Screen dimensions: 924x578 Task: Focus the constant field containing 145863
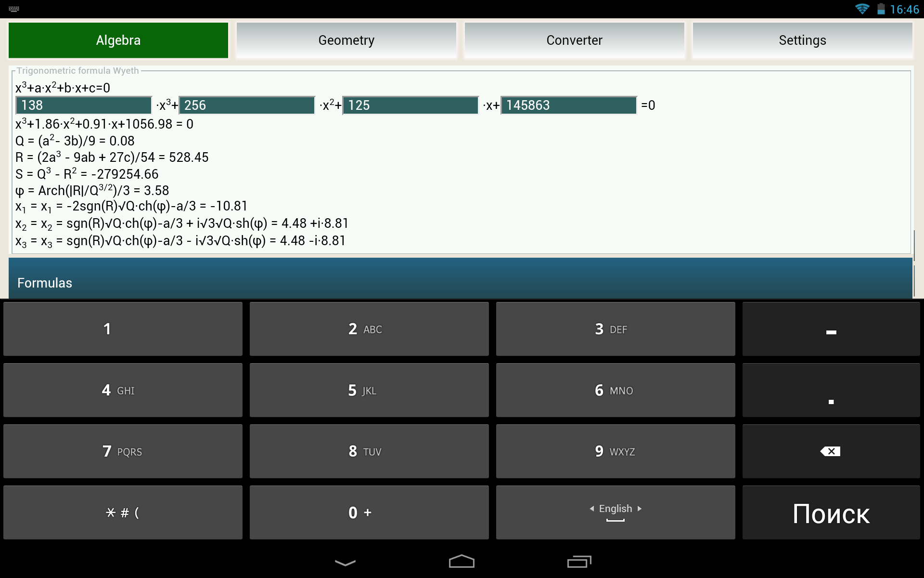pos(568,105)
